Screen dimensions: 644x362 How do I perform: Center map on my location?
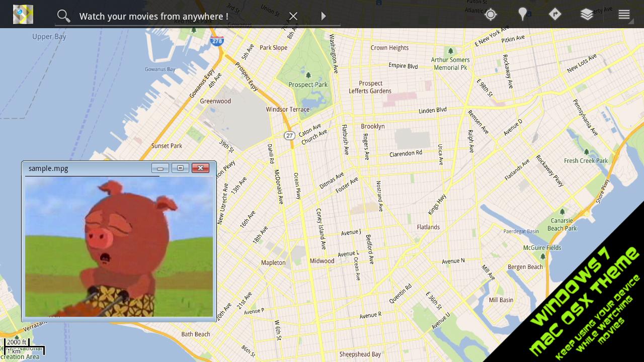tap(491, 15)
